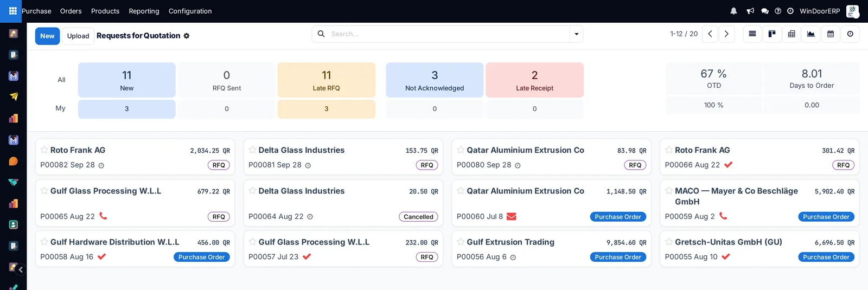The width and height of the screenshot is (868, 290).
Task: Click the Purchase Order badge on P00055
Action: (x=826, y=257)
